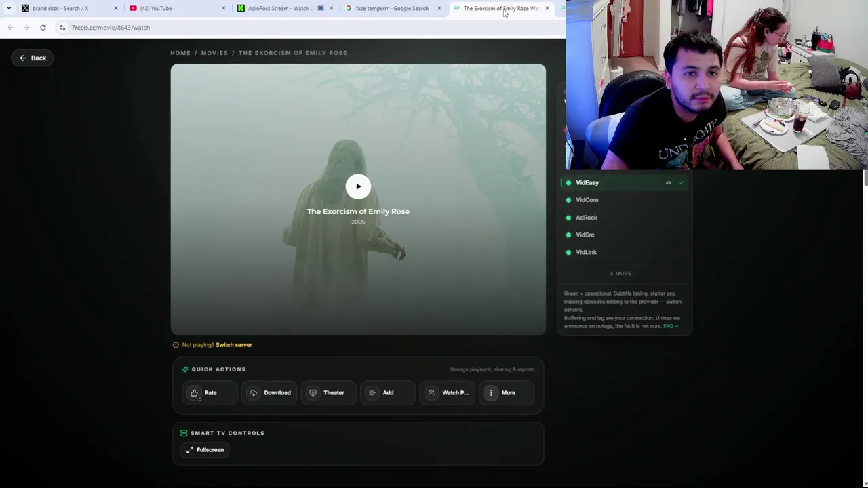Screen dimensions: 868x488
Task: Open the More quick actions menu
Action: click(507, 392)
